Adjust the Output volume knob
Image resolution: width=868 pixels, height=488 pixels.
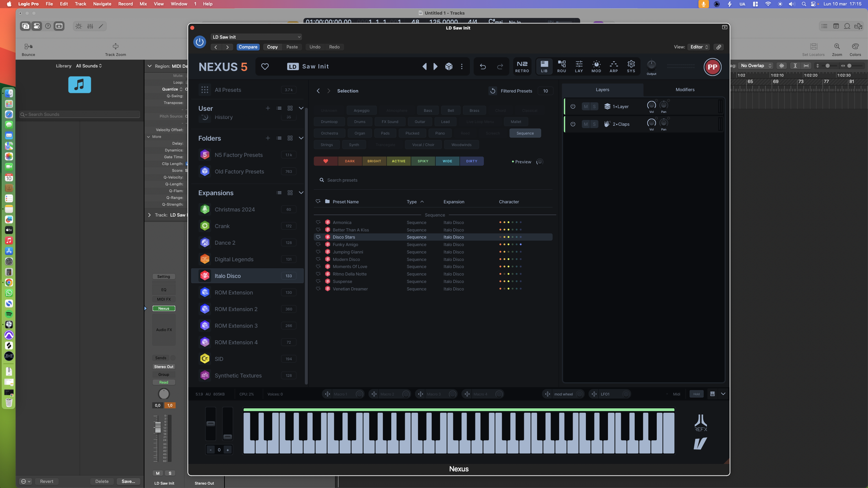point(651,65)
